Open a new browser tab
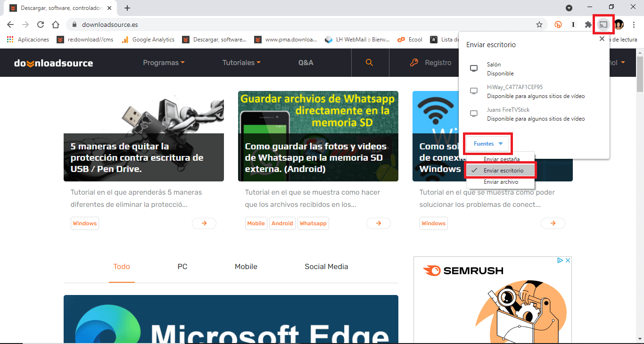This screenshot has height=344, width=644. (x=127, y=8)
